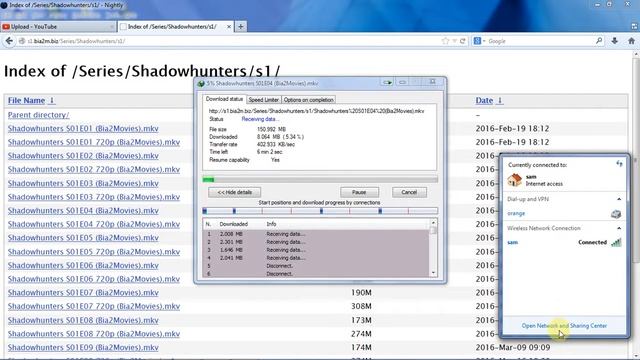This screenshot has height=360, width=640.
Task: Click the Hide details button
Action: (x=234, y=192)
